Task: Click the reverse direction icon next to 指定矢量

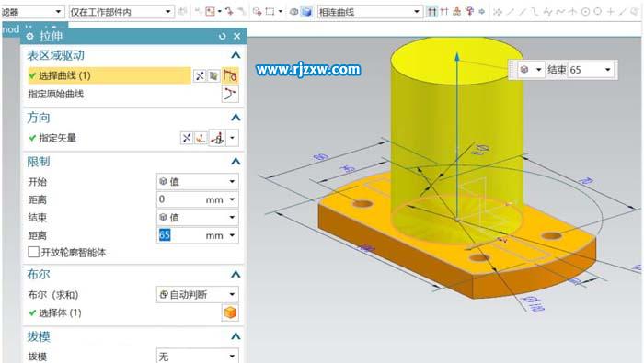Action: pyautogui.click(x=187, y=138)
